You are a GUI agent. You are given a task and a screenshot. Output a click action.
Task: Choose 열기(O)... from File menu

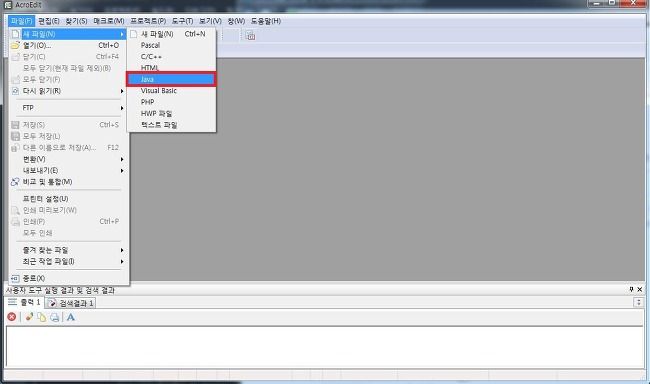68,45
